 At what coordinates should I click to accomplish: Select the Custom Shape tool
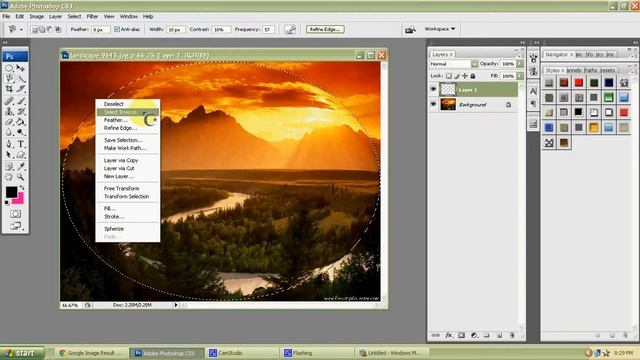(x=20, y=155)
